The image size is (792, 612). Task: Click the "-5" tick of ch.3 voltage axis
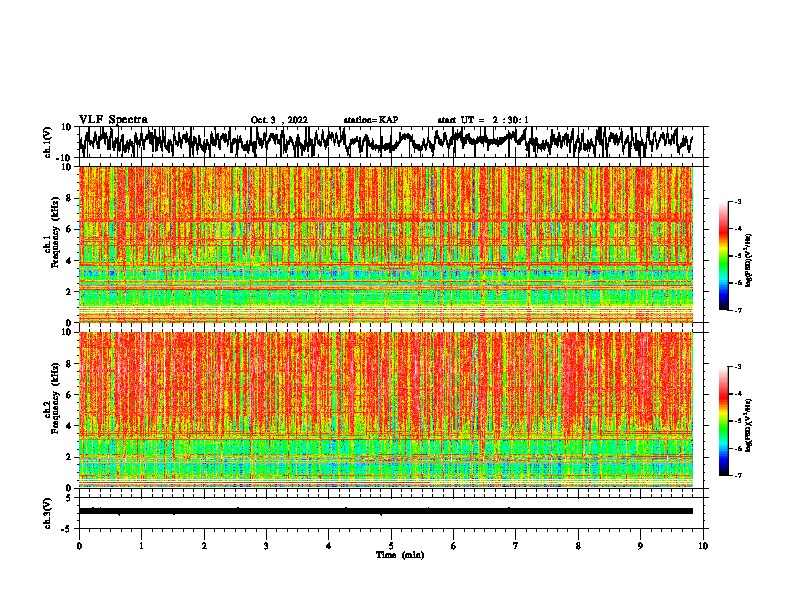tap(68, 529)
